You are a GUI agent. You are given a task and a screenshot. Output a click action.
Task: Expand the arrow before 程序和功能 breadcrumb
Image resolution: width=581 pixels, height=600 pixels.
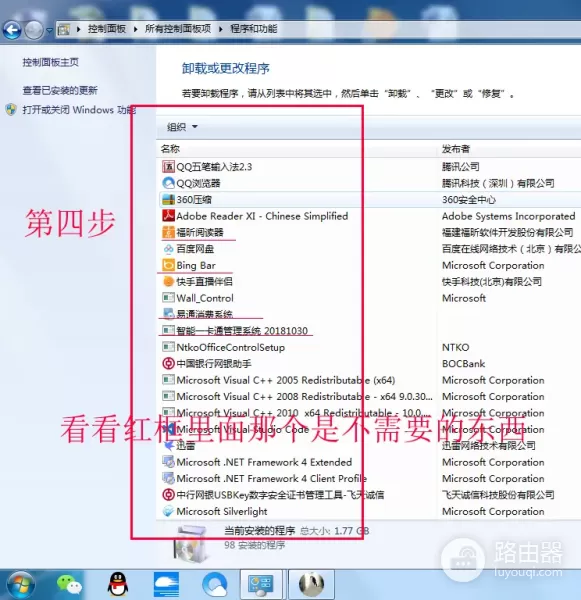click(221, 29)
